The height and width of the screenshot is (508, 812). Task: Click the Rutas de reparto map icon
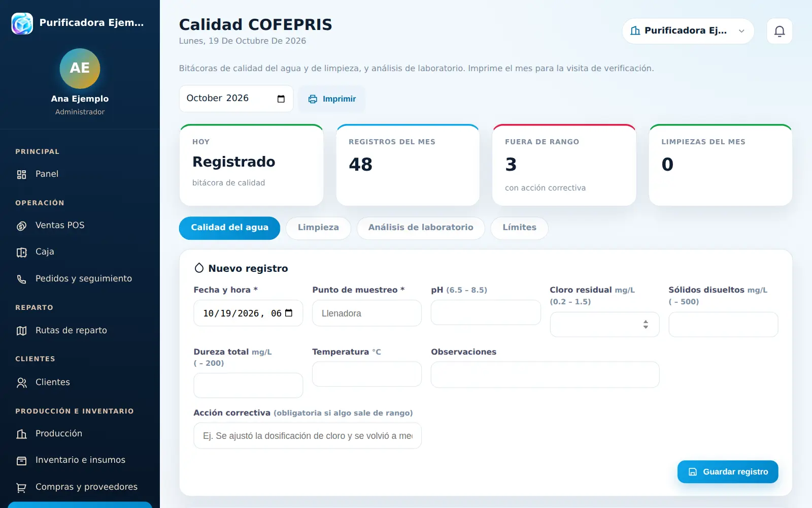click(21, 331)
